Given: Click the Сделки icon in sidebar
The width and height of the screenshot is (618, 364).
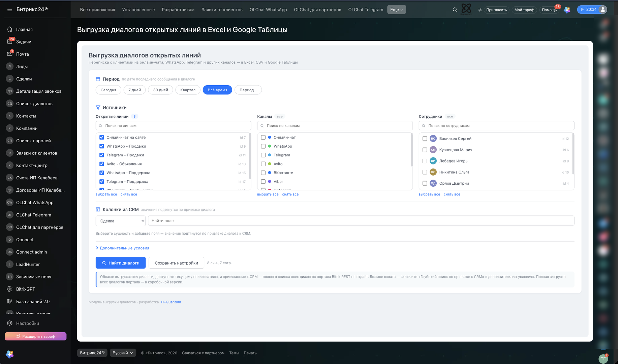Looking at the screenshot, I should pos(10,79).
